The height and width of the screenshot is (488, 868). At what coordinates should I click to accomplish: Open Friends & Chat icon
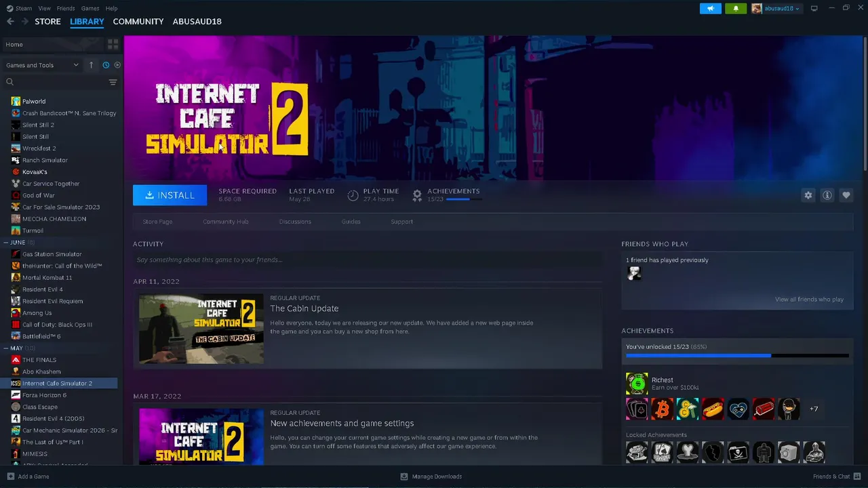857,476
